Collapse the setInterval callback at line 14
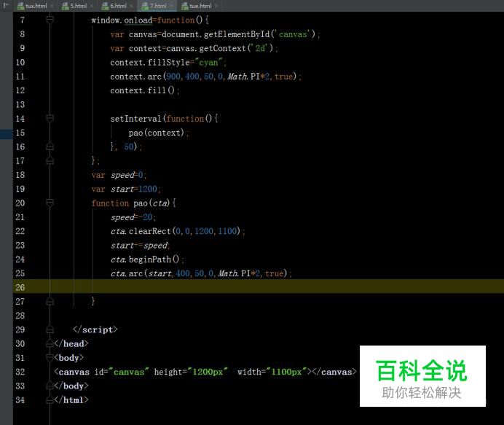The height and width of the screenshot is (425, 504). pos(50,118)
